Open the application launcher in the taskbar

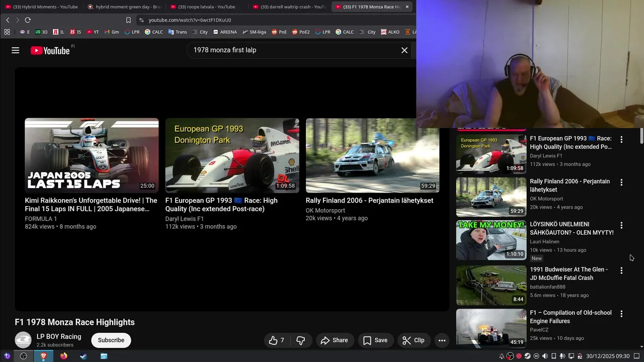click(x=7, y=356)
